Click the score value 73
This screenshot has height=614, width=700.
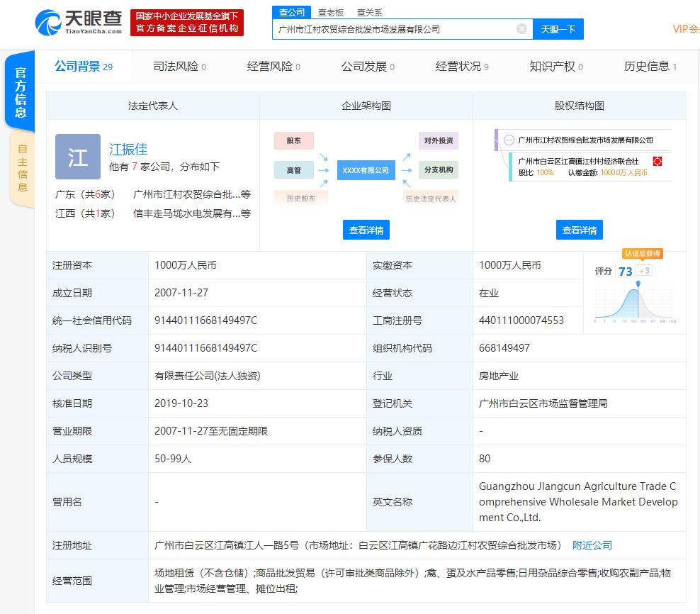(625, 272)
